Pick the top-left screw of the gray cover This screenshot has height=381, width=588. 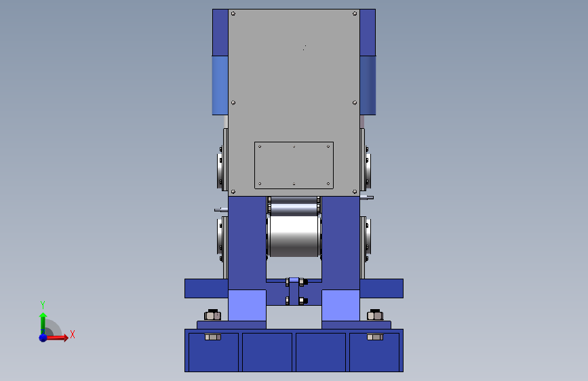coord(233,14)
